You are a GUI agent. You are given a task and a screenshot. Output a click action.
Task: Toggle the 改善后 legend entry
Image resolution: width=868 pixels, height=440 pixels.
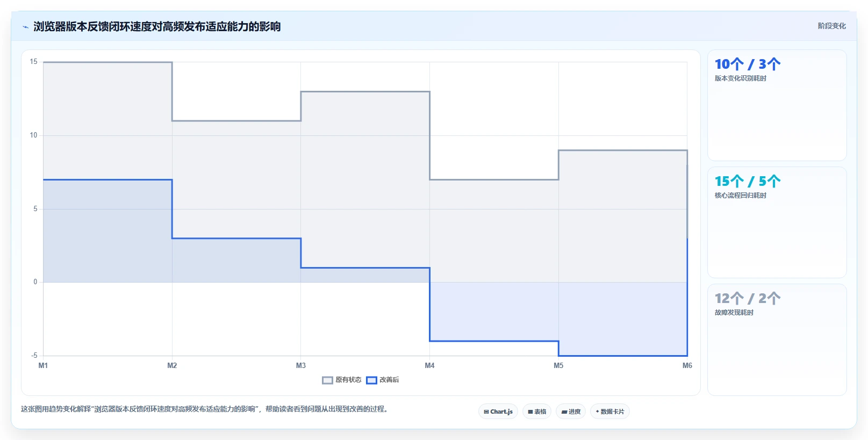click(383, 380)
